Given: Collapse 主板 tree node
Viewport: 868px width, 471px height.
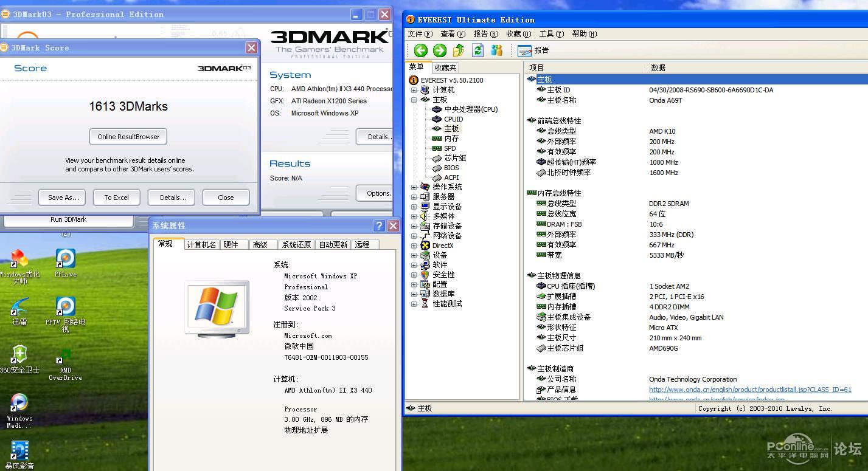Looking at the screenshot, I should pos(414,100).
